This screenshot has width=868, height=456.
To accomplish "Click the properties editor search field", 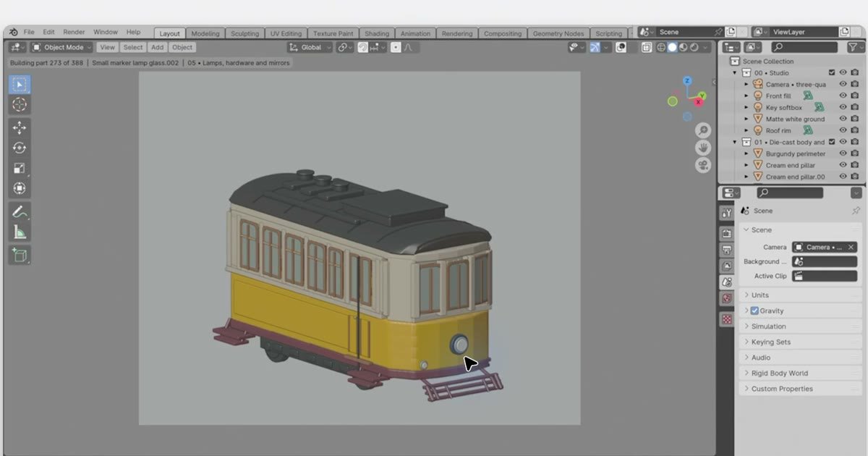I will tap(790, 193).
